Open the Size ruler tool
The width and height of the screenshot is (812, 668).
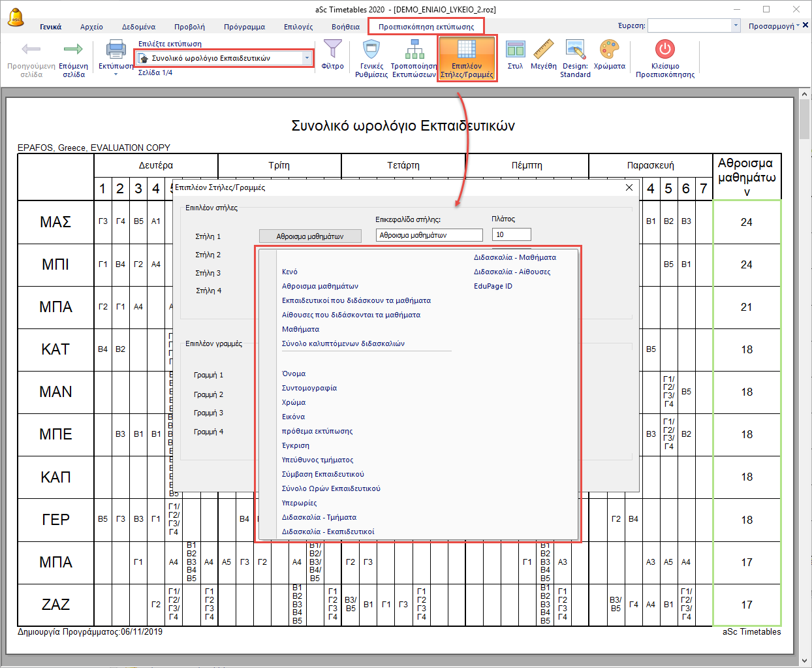click(543, 50)
